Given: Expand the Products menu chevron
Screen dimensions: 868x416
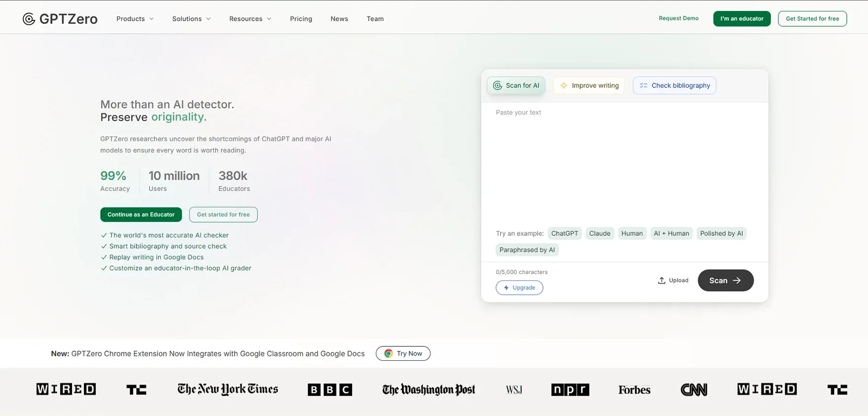Looking at the screenshot, I should [151, 19].
